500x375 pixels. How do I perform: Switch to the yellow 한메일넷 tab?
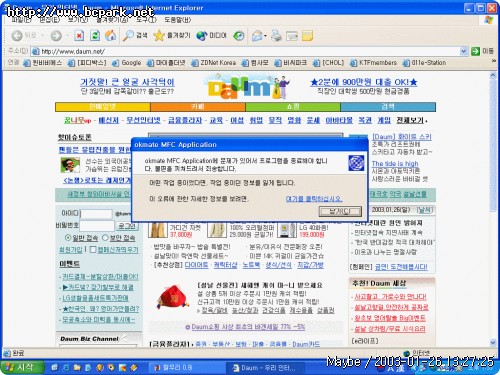coord(103,107)
